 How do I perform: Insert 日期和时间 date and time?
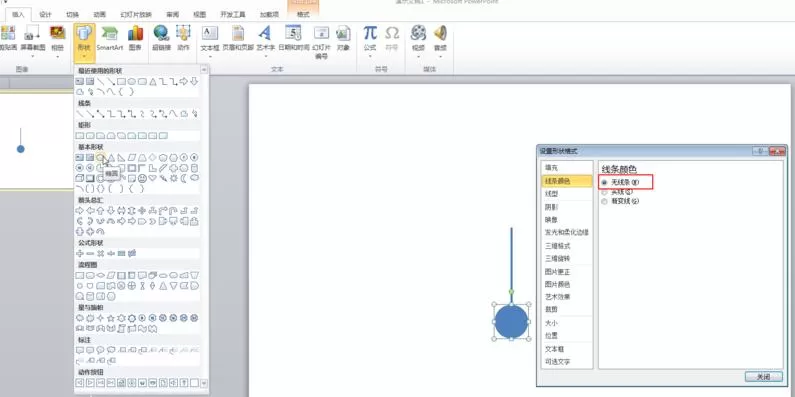(293, 38)
